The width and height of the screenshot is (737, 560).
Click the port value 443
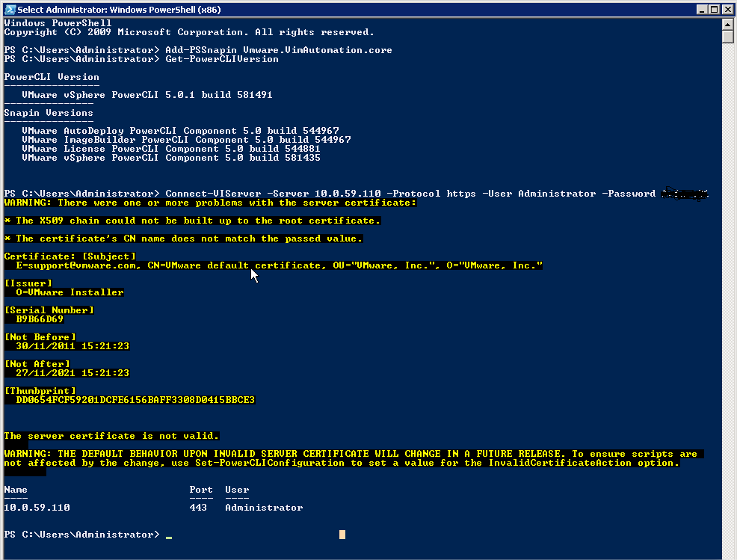[x=198, y=508]
